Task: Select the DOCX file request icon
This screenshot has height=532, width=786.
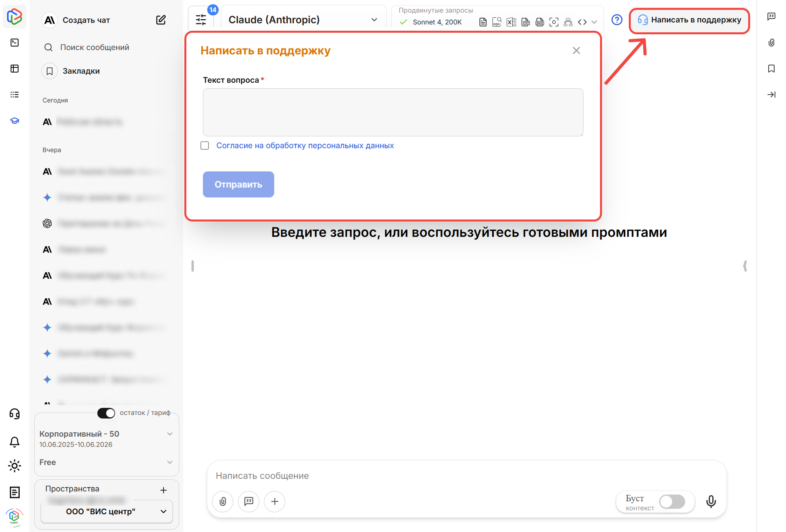Action: pos(540,22)
